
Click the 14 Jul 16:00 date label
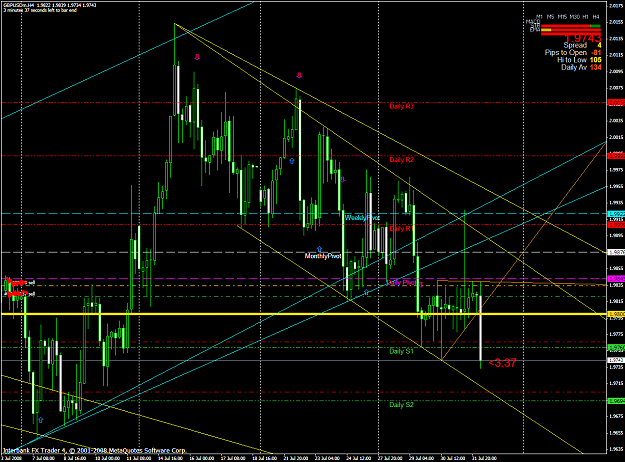point(171,458)
